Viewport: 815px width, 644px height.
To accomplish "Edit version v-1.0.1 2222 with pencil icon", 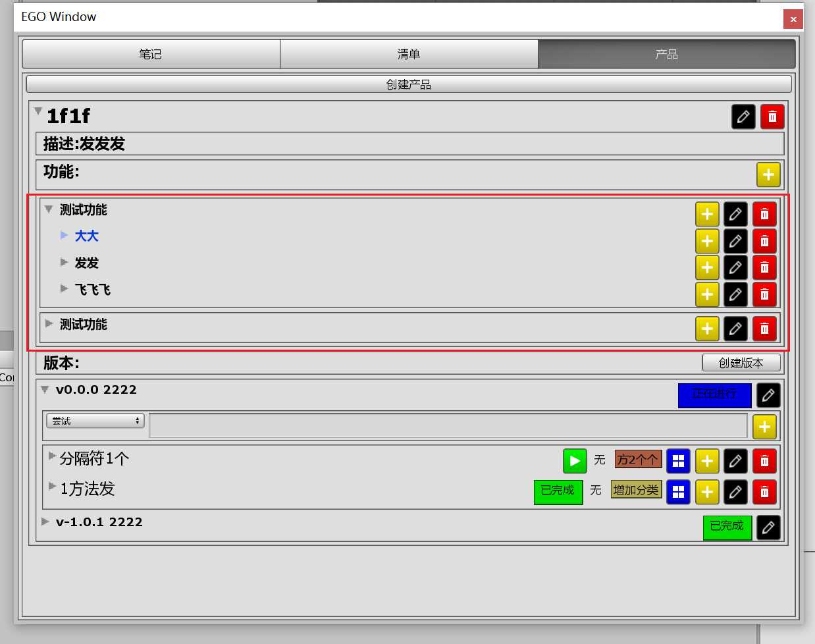I will tap(768, 527).
